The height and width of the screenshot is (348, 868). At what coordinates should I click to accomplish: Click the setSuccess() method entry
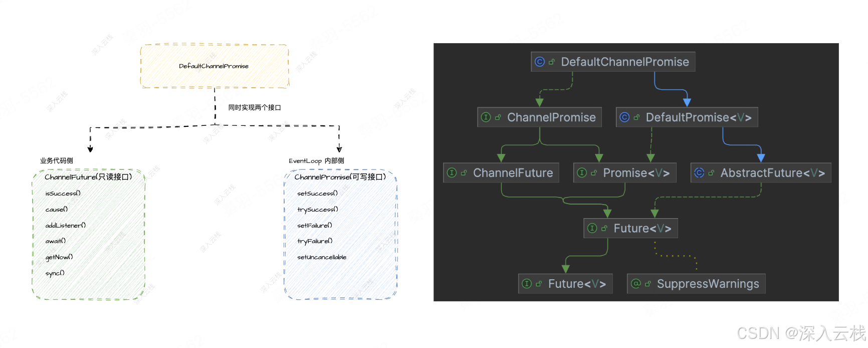[x=318, y=194]
